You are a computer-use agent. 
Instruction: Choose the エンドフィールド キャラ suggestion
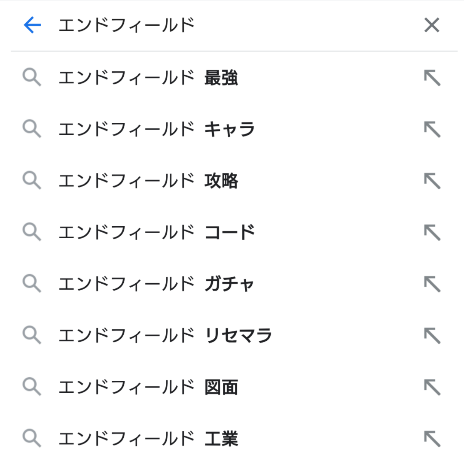click(157, 130)
